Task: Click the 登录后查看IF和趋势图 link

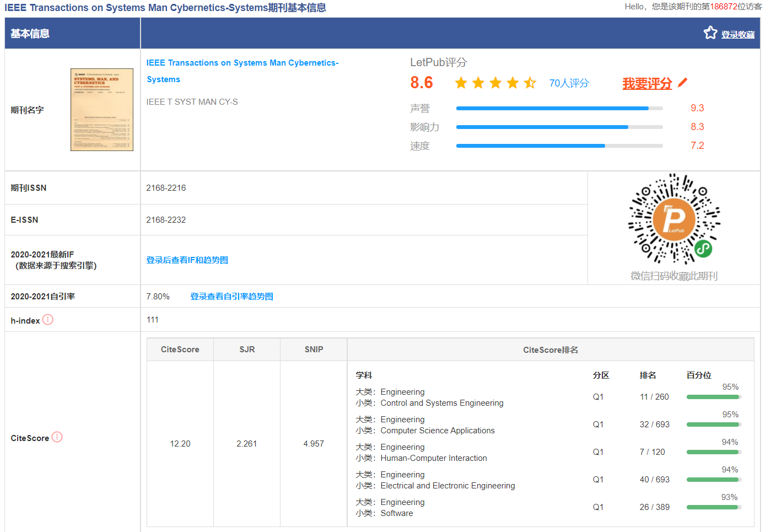Action: coord(187,260)
